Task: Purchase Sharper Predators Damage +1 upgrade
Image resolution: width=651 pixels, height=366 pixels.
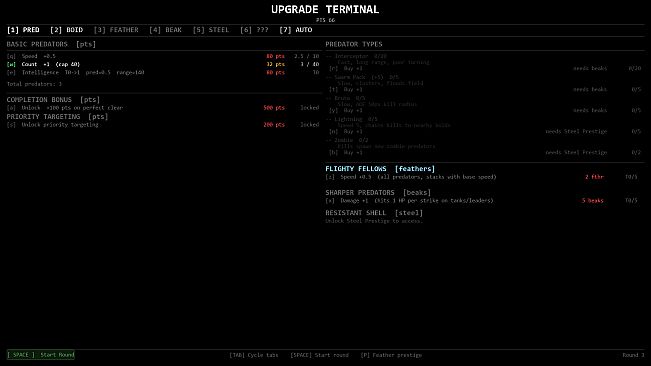Action: click(482, 200)
